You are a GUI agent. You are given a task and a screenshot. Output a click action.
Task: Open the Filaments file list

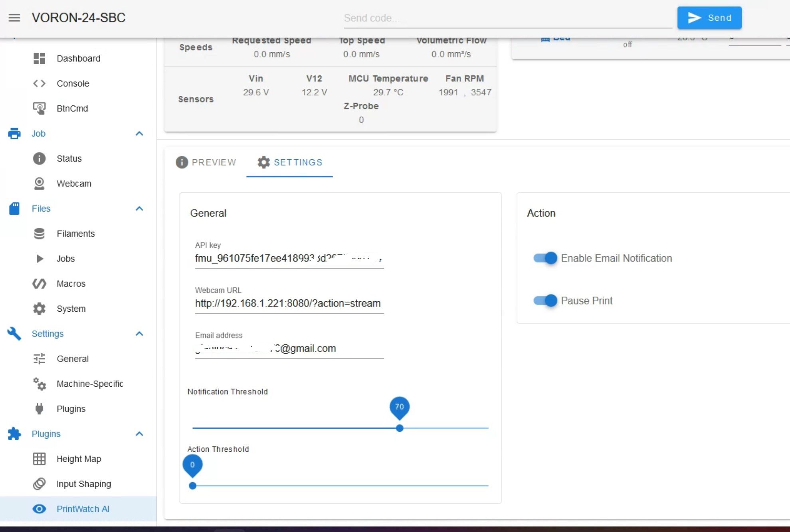pyautogui.click(x=76, y=233)
